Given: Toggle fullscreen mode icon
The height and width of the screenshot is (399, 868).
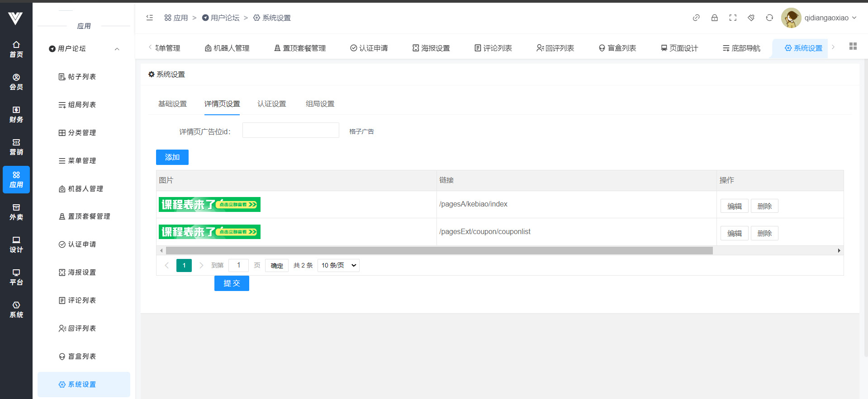Looking at the screenshot, I should click(733, 18).
